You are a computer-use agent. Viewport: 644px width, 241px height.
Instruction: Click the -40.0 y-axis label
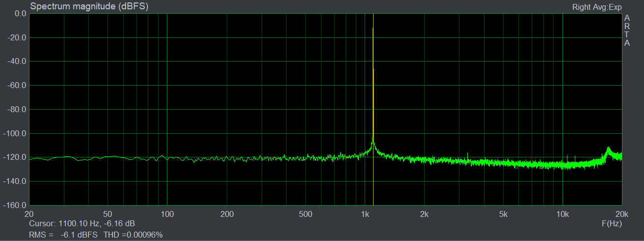pyautogui.click(x=16, y=61)
